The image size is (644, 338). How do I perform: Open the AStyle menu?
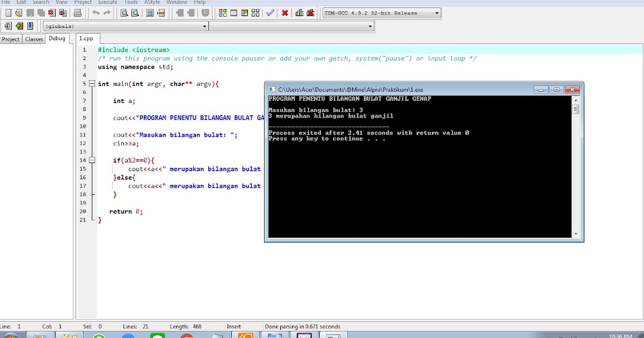(152, 2)
